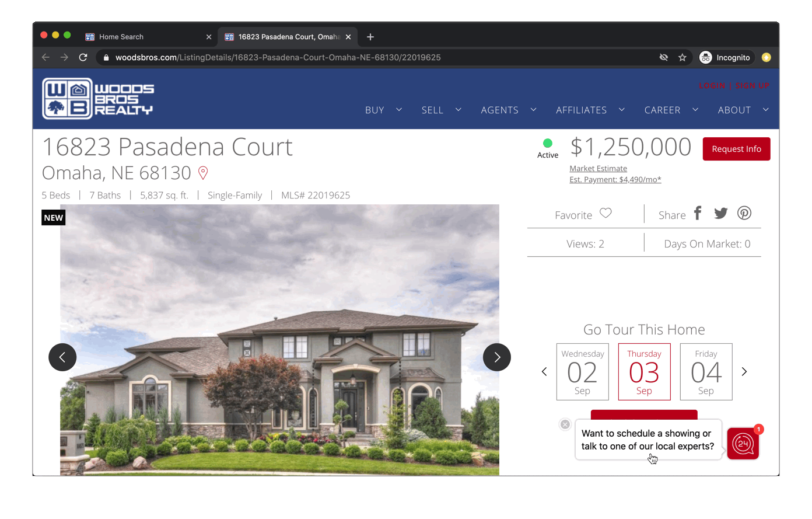Open the map pin next to the address
The width and height of the screenshot is (812, 519).
[202, 173]
